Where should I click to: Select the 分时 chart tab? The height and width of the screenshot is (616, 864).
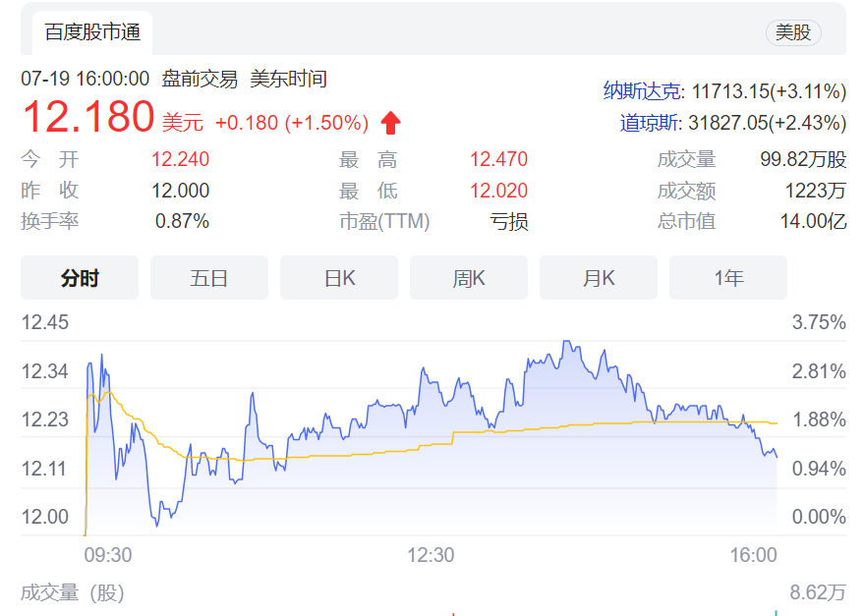pyautogui.click(x=80, y=278)
